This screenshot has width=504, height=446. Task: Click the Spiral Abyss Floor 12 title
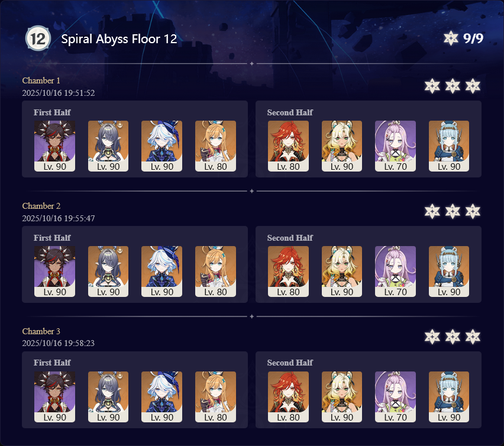coord(119,39)
